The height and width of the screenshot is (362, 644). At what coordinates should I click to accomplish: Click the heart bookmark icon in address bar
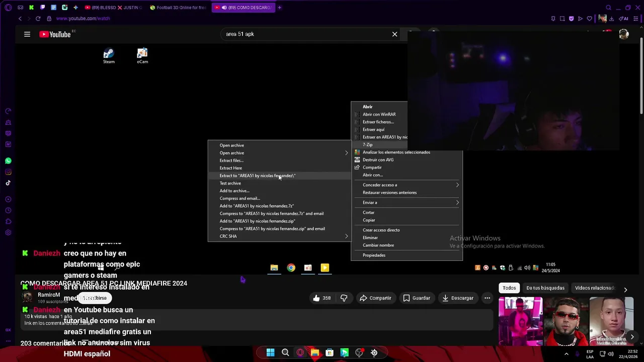[590, 19]
